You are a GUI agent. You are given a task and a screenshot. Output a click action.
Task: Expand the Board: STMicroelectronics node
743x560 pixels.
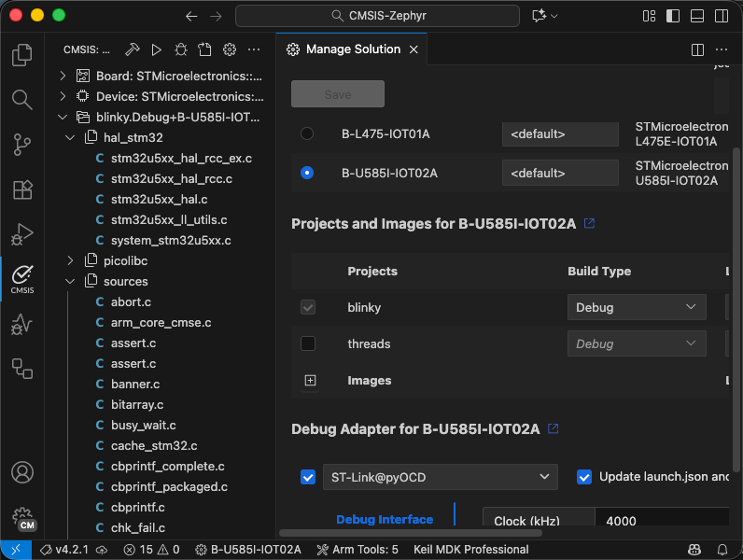pos(63,76)
